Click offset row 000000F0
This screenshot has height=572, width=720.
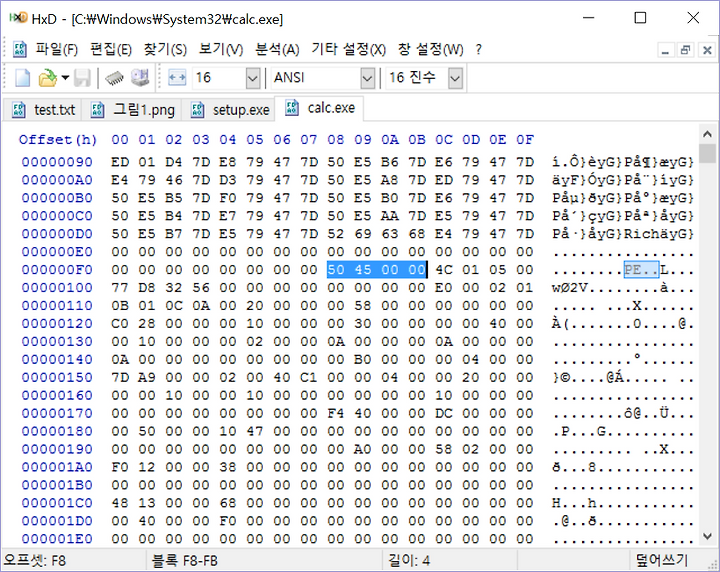pos(57,269)
